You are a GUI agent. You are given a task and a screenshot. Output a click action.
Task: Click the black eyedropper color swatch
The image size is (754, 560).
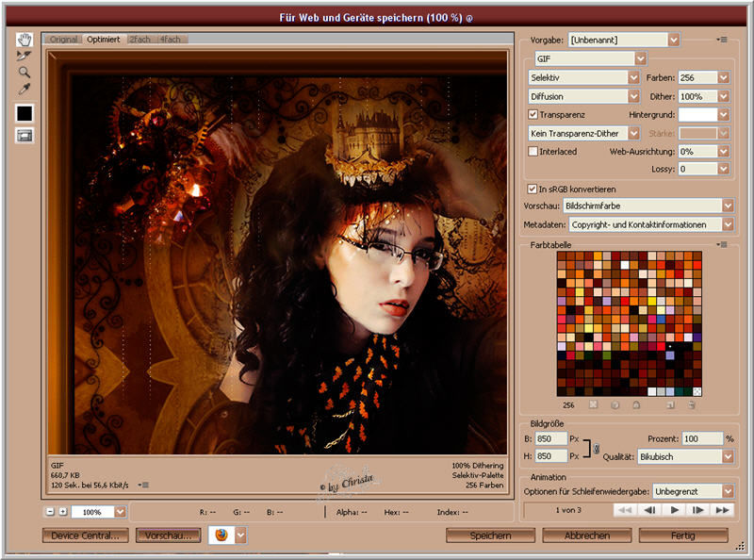pos(25,113)
